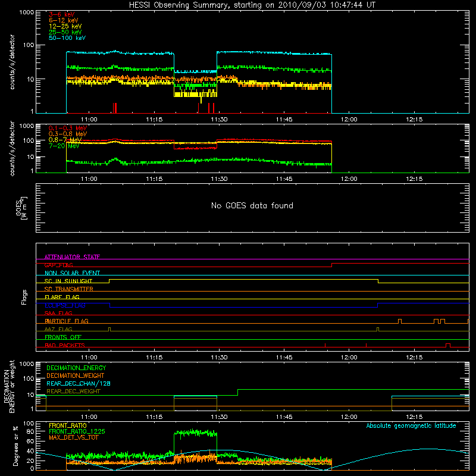Viewport: 476px width, 476px height.
Task: Select the BAD_PACKETS flag label
Action: pyautogui.click(x=65, y=345)
